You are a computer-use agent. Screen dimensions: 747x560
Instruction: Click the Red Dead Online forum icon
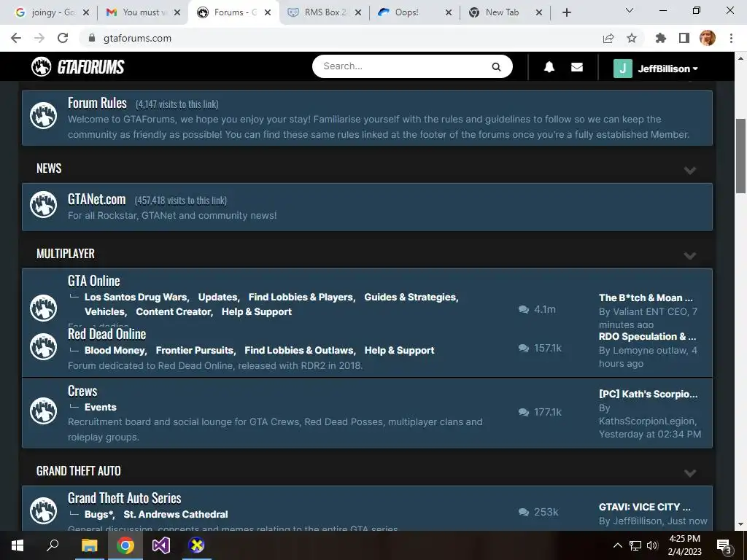(43, 346)
